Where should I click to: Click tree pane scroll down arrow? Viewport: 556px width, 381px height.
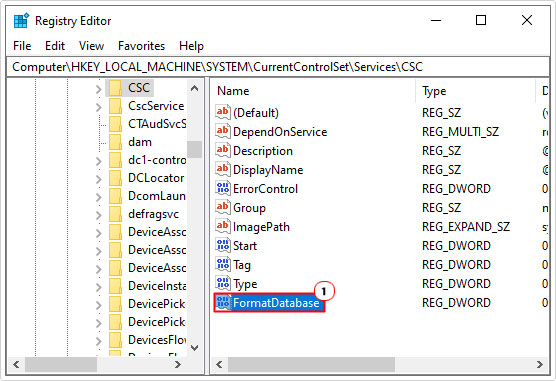pos(194,348)
